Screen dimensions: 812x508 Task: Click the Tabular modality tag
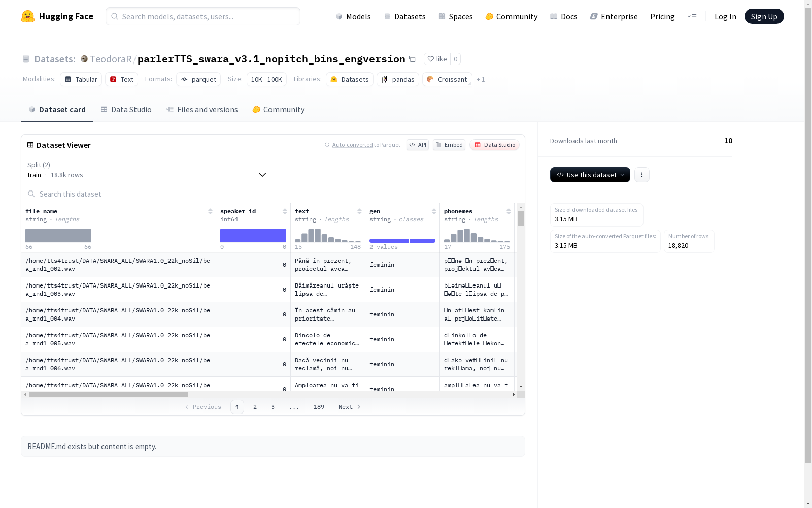pyautogui.click(x=81, y=79)
